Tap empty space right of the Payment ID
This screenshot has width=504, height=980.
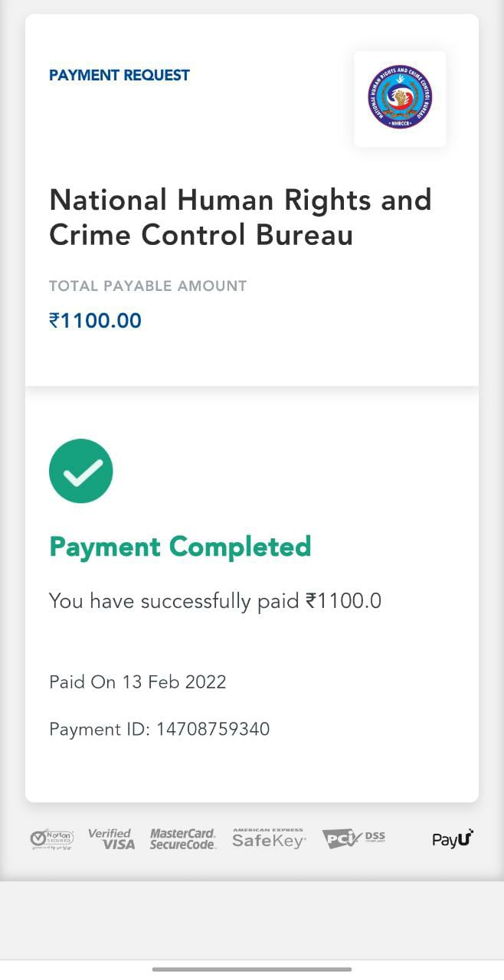tap(375, 729)
